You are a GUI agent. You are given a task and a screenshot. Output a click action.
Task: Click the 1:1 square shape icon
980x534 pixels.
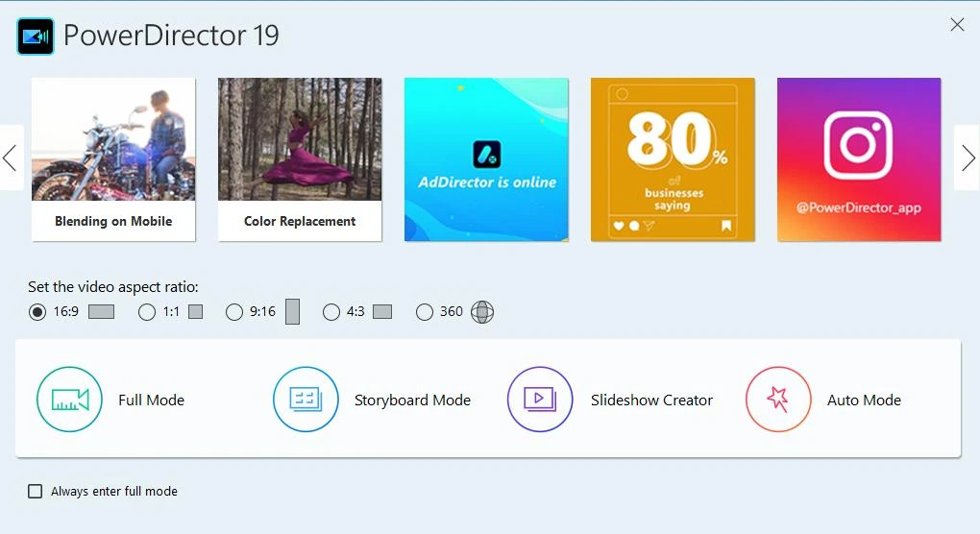(x=196, y=311)
